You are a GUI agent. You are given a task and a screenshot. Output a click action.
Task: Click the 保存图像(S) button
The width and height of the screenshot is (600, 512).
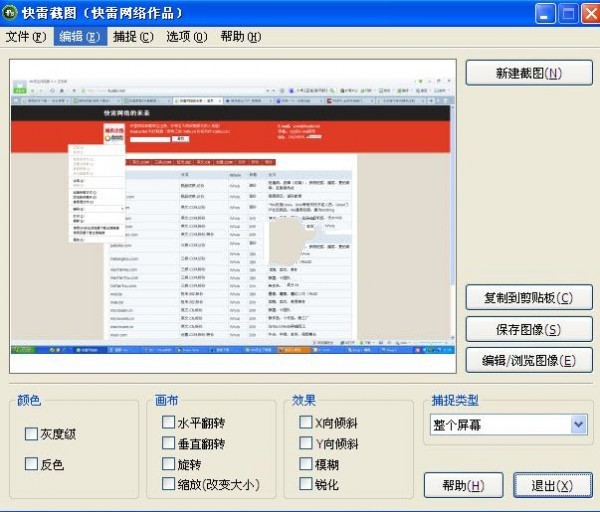(x=529, y=329)
